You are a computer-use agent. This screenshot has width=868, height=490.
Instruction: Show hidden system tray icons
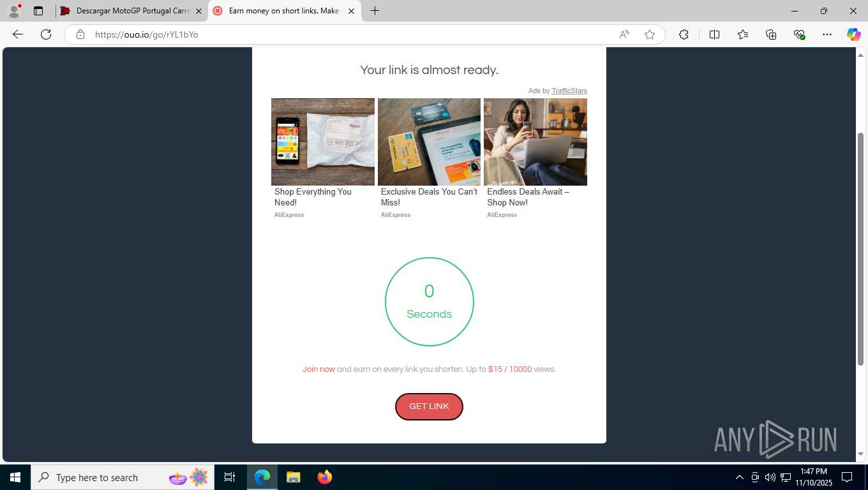pos(740,477)
